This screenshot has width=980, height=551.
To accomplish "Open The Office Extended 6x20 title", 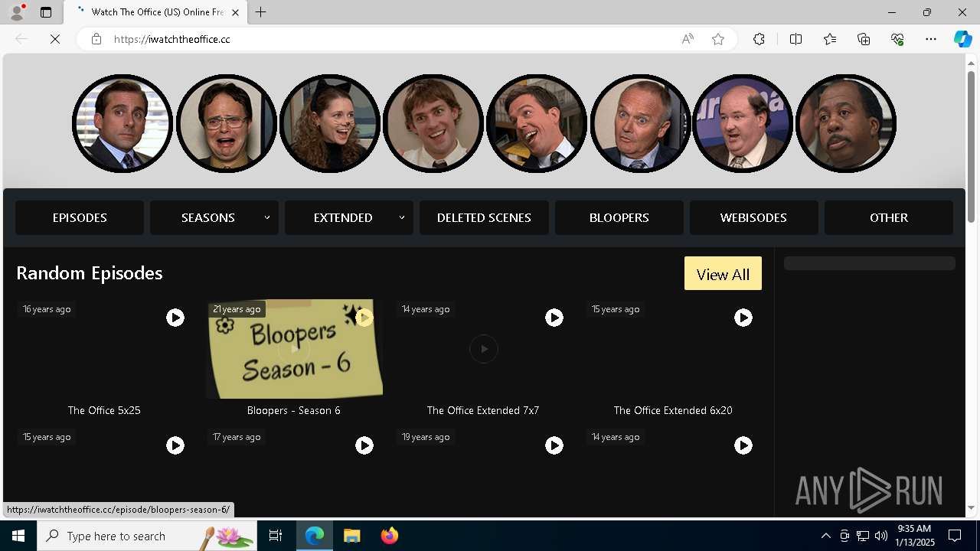I will click(x=673, y=410).
